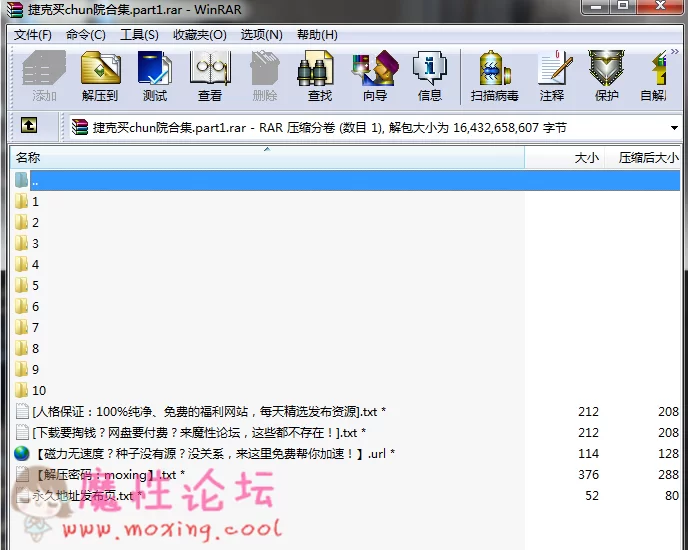This screenshot has height=550, width=688.
Task: Select the folder icon of folder 5
Action: 21,285
